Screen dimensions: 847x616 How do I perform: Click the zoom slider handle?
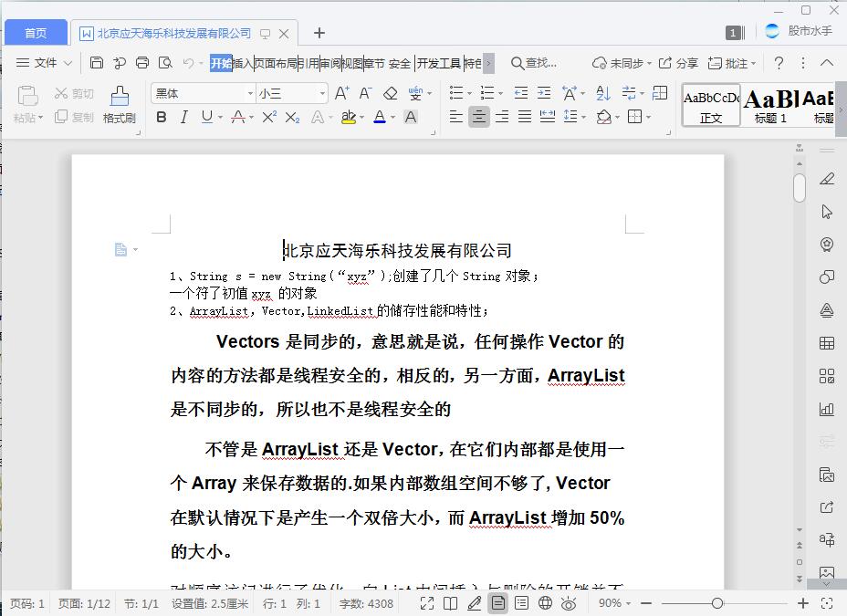pyautogui.click(x=716, y=603)
